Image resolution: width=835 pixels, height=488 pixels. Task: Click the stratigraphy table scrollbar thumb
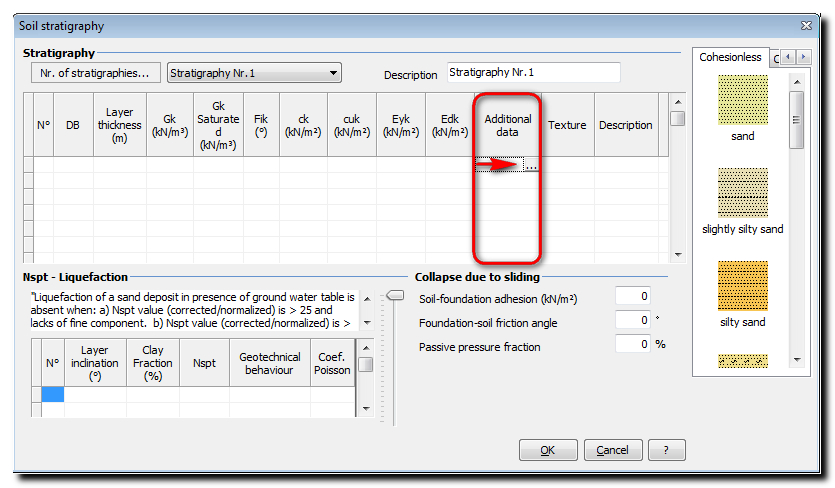coord(677,118)
